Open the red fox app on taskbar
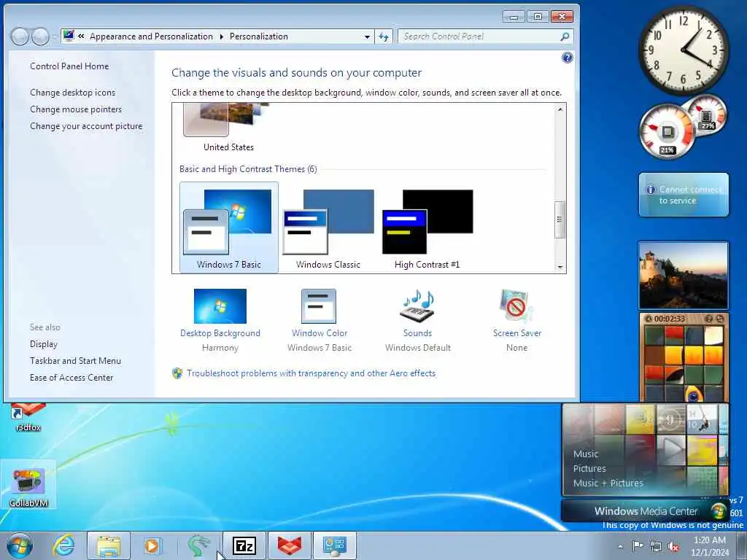 click(x=290, y=545)
